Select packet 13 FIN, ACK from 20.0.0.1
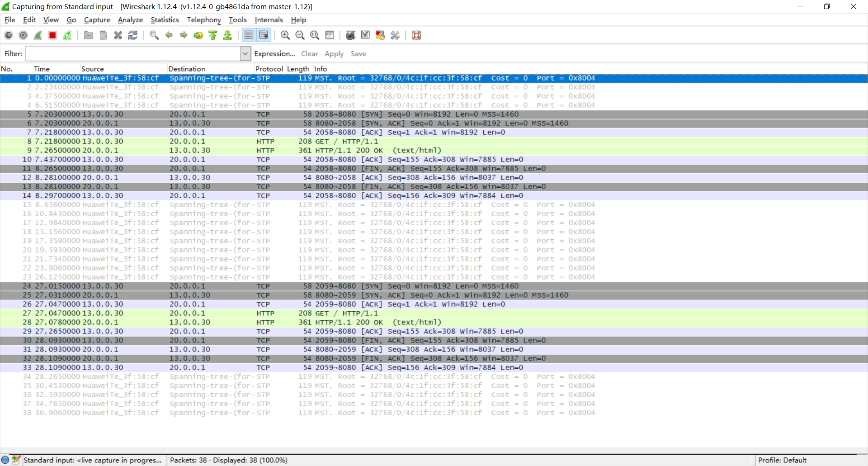The image size is (868, 466). tap(434, 187)
